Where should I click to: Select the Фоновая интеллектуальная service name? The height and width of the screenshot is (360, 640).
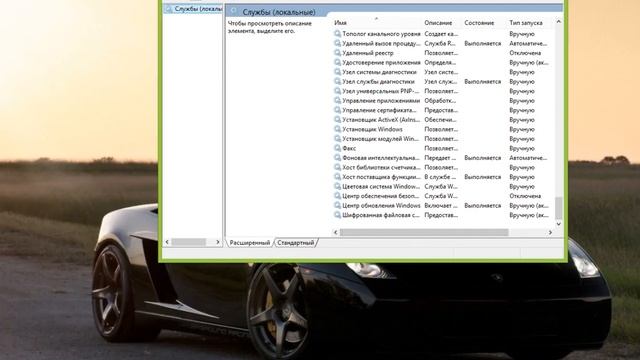click(x=381, y=158)
